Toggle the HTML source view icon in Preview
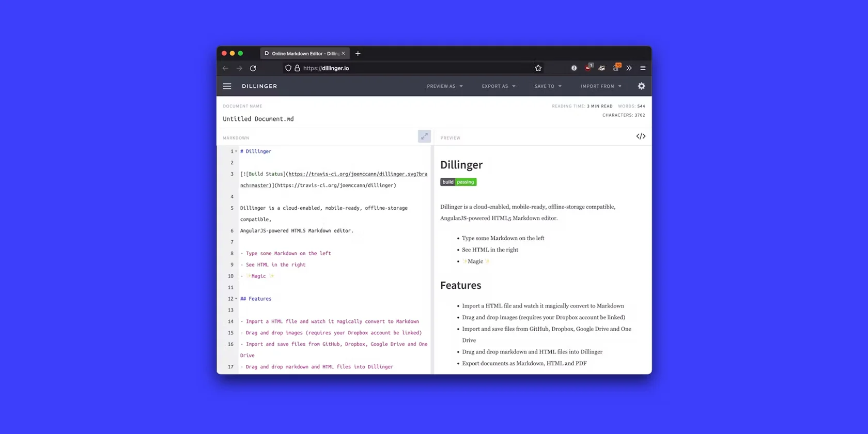 point(641,136)
